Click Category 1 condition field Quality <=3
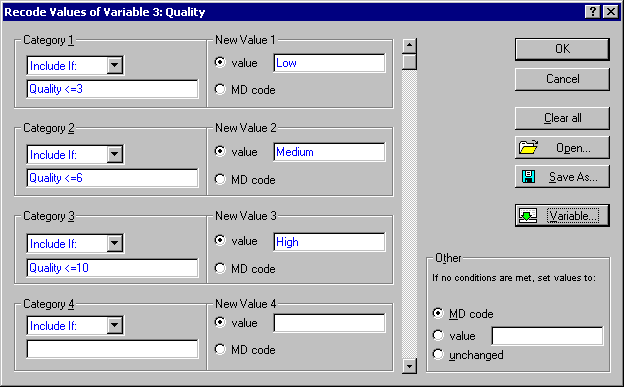Screen dimensions: 624x387 (112, 89)
